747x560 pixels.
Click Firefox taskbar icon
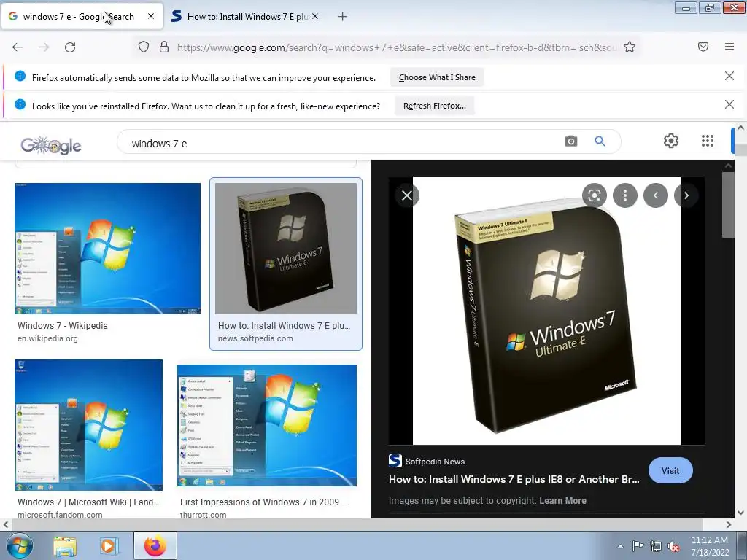pos(155,545)
